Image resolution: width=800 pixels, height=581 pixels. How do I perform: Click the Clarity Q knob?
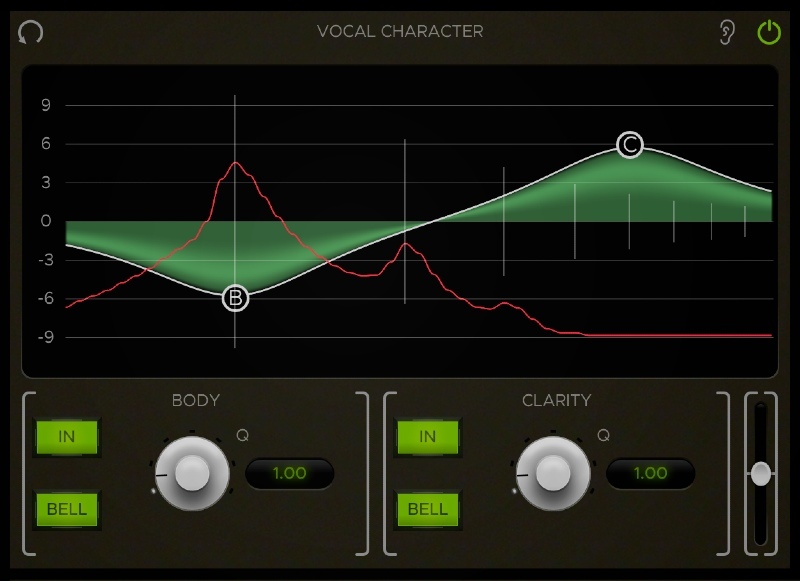coord(553,473)
